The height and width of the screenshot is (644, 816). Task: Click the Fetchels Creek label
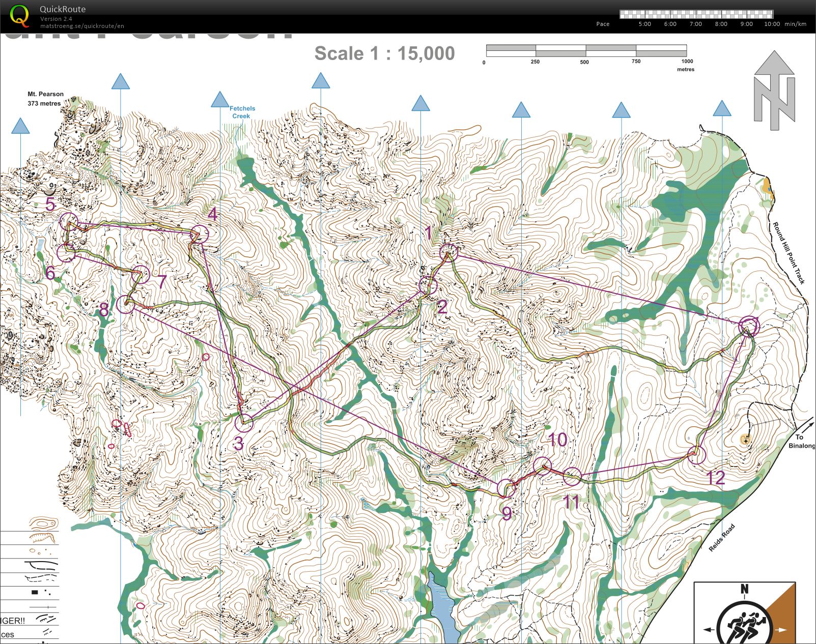(242, 112)
